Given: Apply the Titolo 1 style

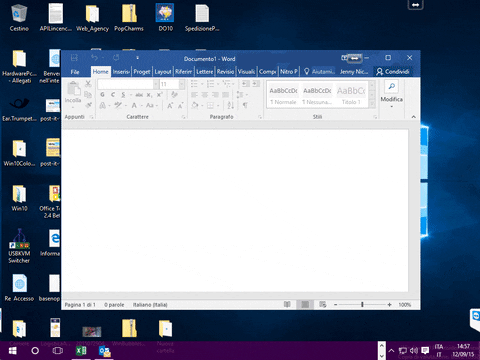Looking at the screenshot, I should pos(351,95).
